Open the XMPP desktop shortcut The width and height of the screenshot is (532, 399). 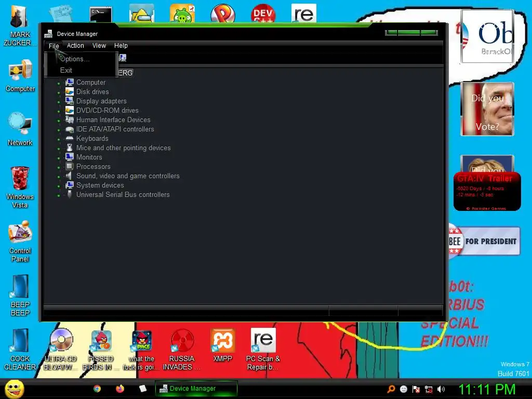pos(222,345)
